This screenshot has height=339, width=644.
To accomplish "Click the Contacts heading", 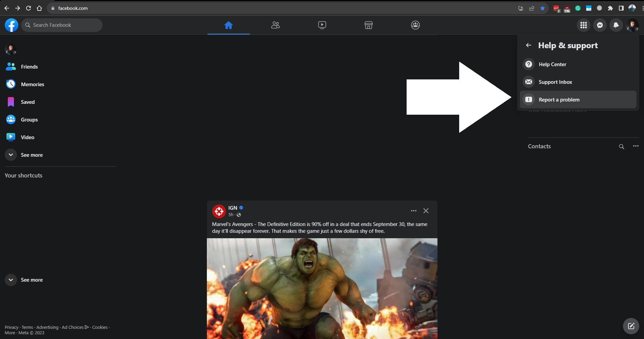I will (x=539, y=146).
